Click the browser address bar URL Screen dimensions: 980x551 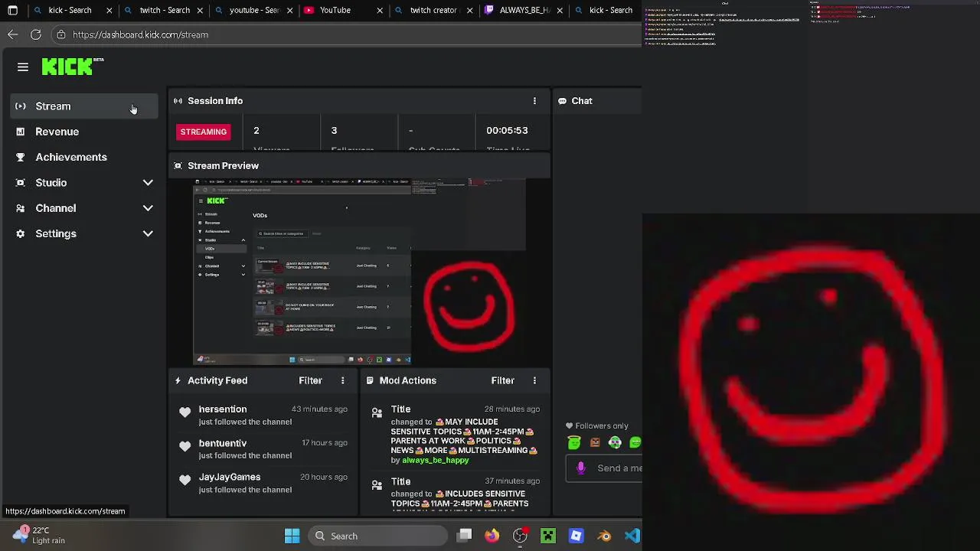140,34
